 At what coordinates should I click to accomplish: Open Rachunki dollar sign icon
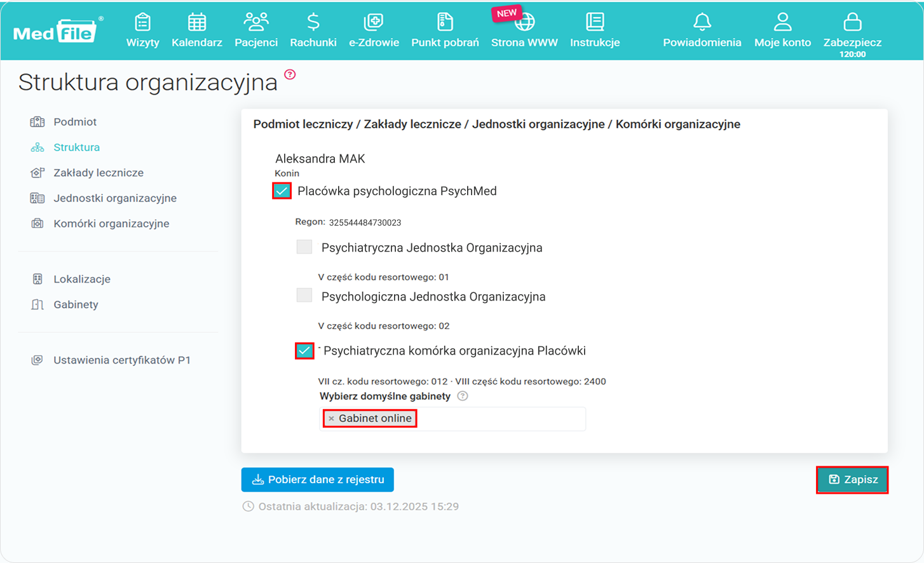tap(313, 23)
